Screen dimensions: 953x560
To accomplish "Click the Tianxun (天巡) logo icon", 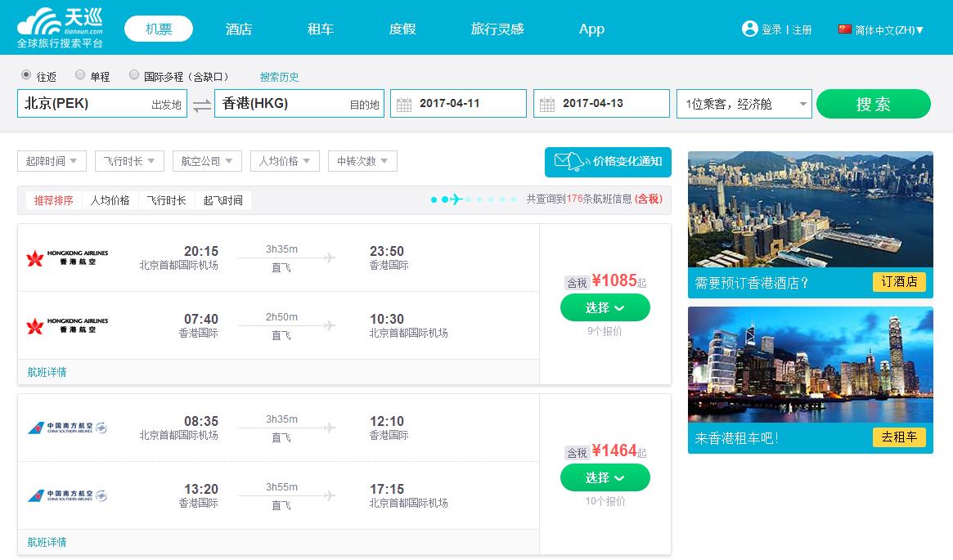I will click(37, 20).
